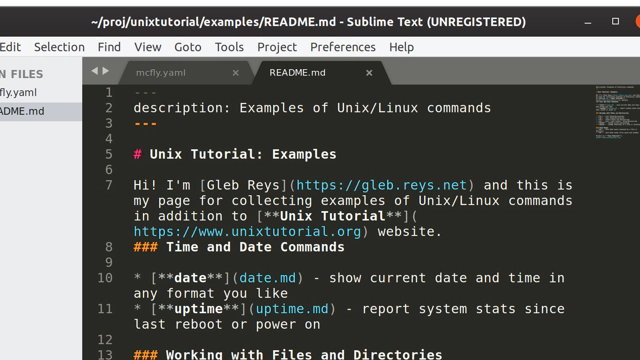Open the Project menu
This screenshot has height=360, width=640.
click(277, 47)
